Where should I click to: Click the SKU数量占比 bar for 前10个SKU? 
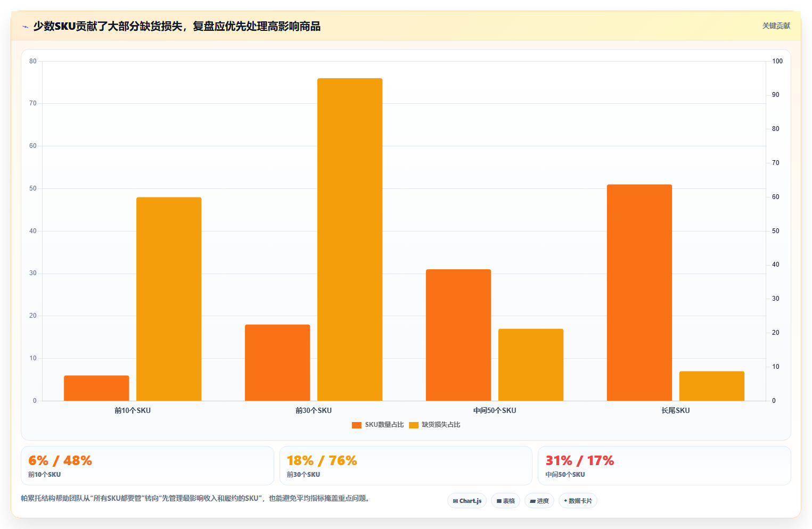[96, 388]
